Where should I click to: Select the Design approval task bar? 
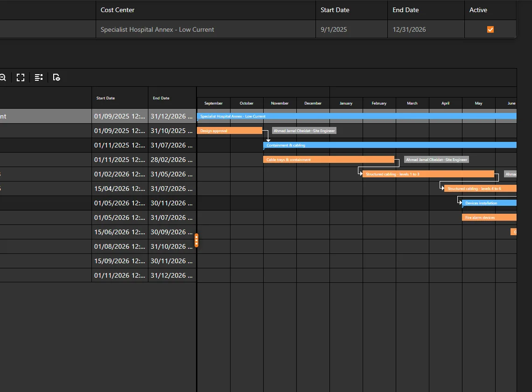click(x=229, y=131)
